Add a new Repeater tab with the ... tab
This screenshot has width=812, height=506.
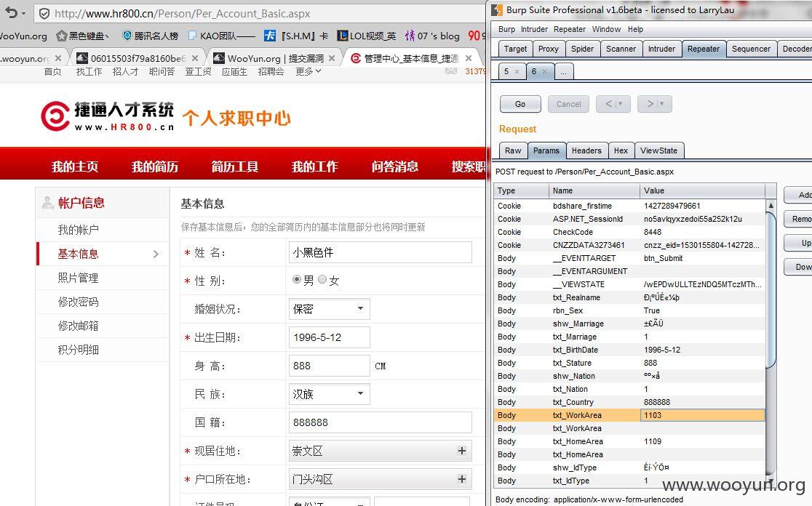(563, 71)
